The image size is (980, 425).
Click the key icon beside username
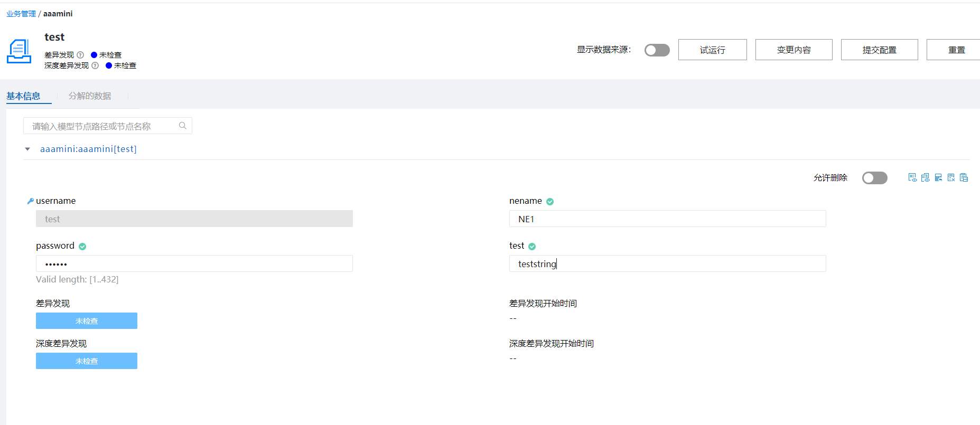tap(31, 201)
